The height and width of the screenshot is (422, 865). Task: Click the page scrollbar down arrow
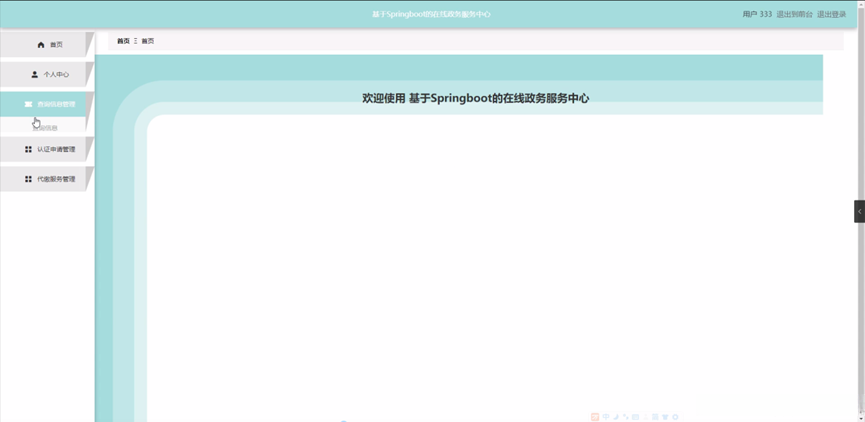tap(861, 418)
